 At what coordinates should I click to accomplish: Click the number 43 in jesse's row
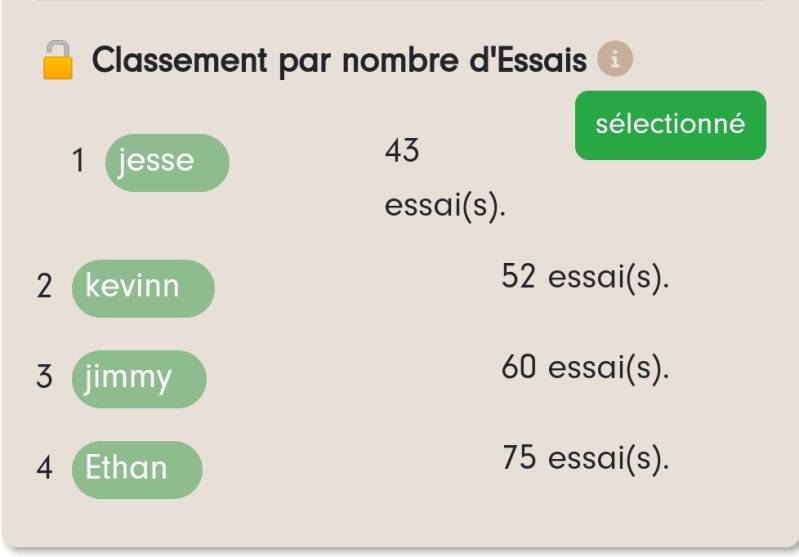click(x=401, y=152)
